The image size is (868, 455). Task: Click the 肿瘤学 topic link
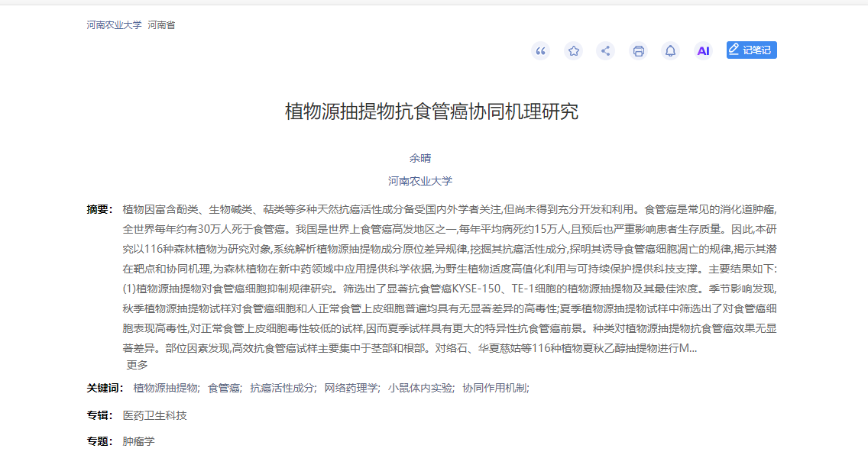point(140,442)
